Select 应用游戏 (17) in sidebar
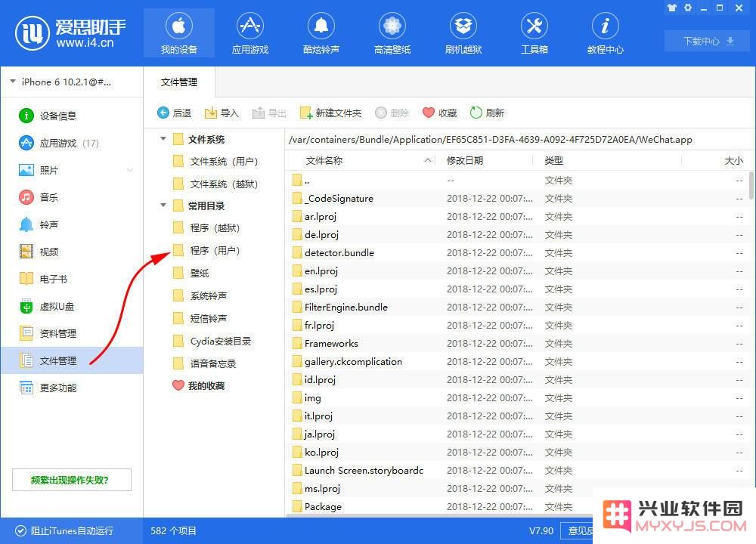The height and width of the screenshot is (544, 756). click(71, 143)
